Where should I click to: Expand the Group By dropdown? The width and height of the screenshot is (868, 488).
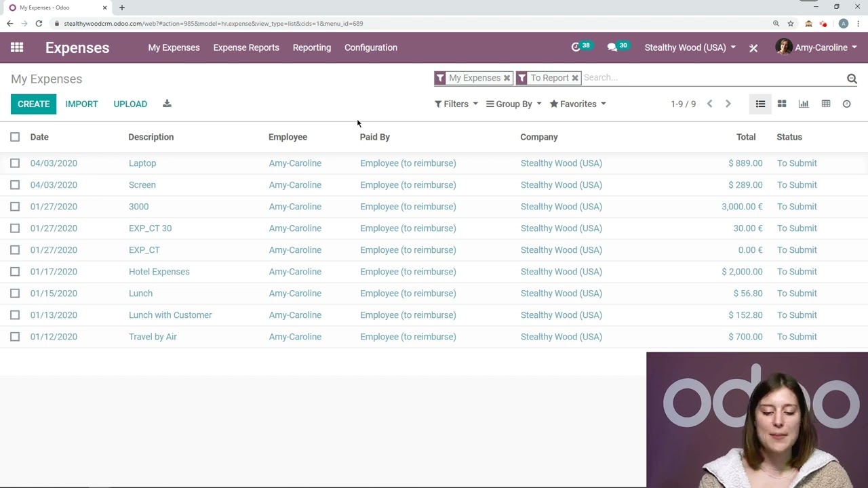(513, 104)
